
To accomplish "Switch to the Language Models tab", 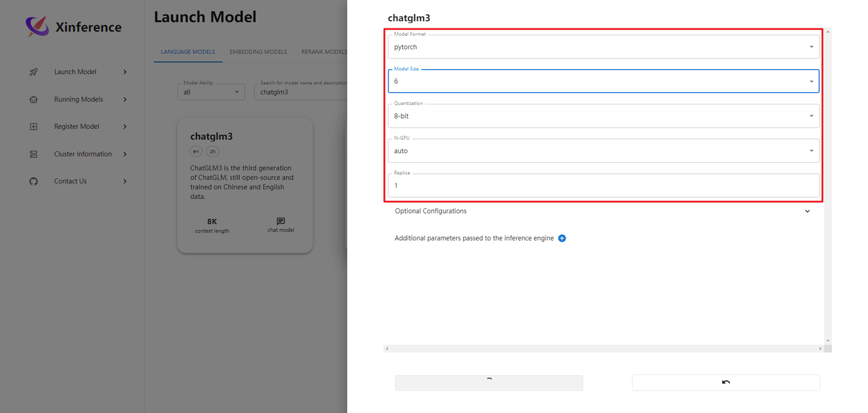I will [188, 52].
